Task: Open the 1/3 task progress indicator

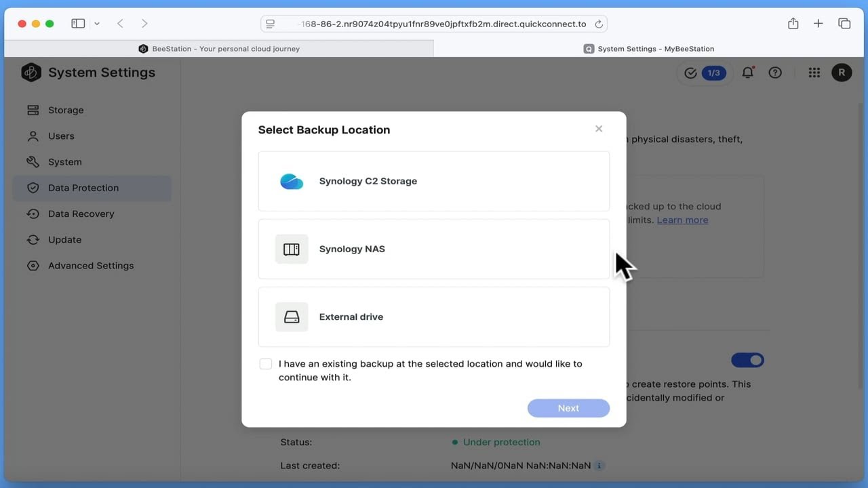Action: (705, 73)
